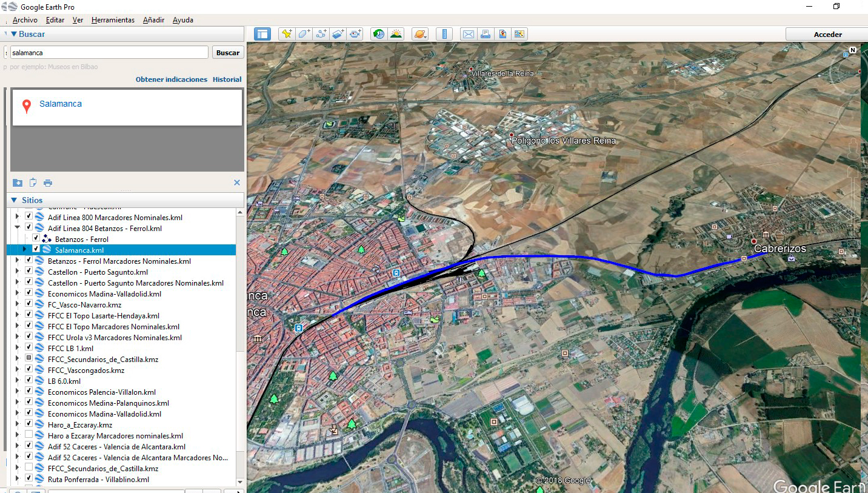Uncheck Adif Linea 804 Betanzos - Ferrol.kml
868x493 pixels.
(x=28, y=227)
